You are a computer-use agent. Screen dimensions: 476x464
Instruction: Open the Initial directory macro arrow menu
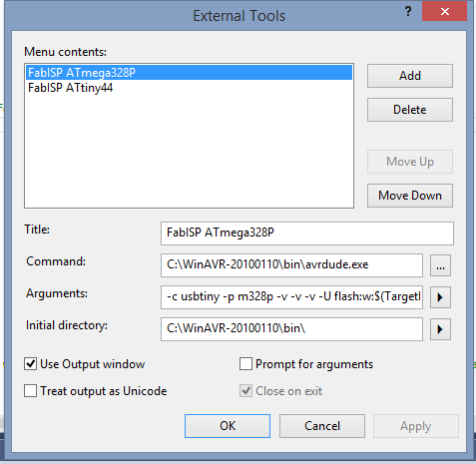point(440,329)
